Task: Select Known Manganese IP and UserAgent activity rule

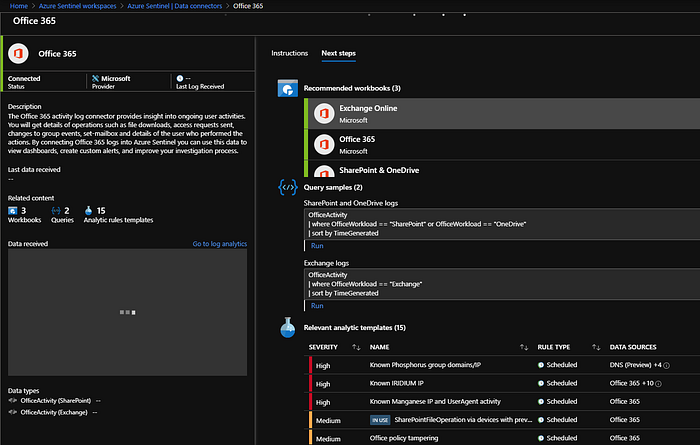Action: (435, 402)
